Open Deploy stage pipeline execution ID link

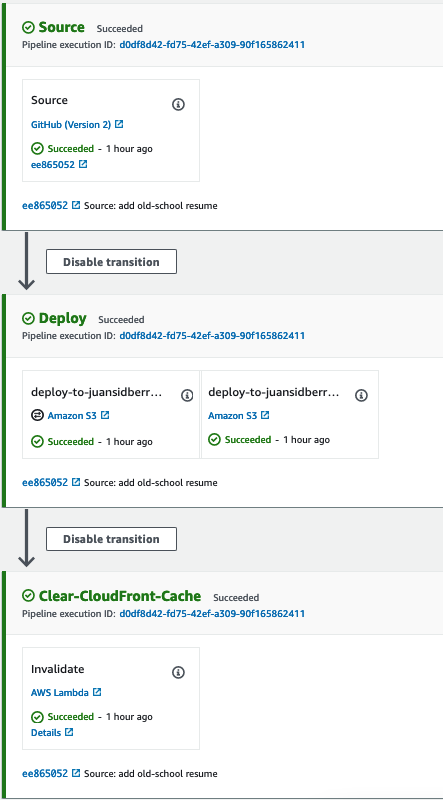click(212, 335)
